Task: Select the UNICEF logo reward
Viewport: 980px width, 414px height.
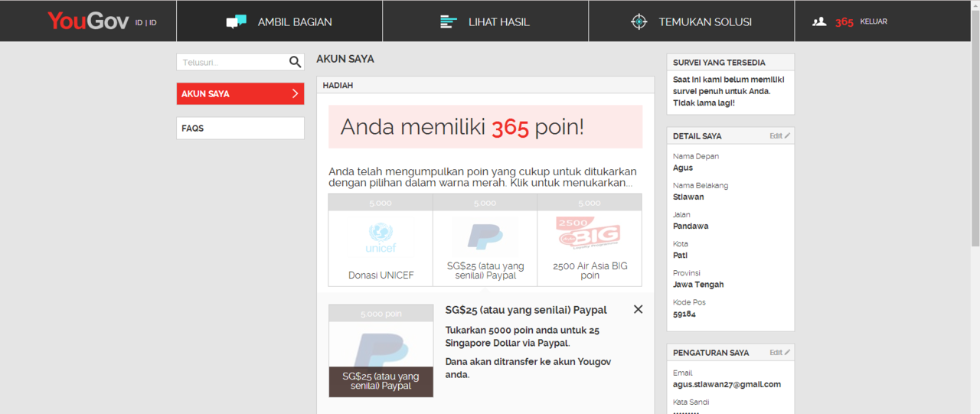Action: point(381,238)
